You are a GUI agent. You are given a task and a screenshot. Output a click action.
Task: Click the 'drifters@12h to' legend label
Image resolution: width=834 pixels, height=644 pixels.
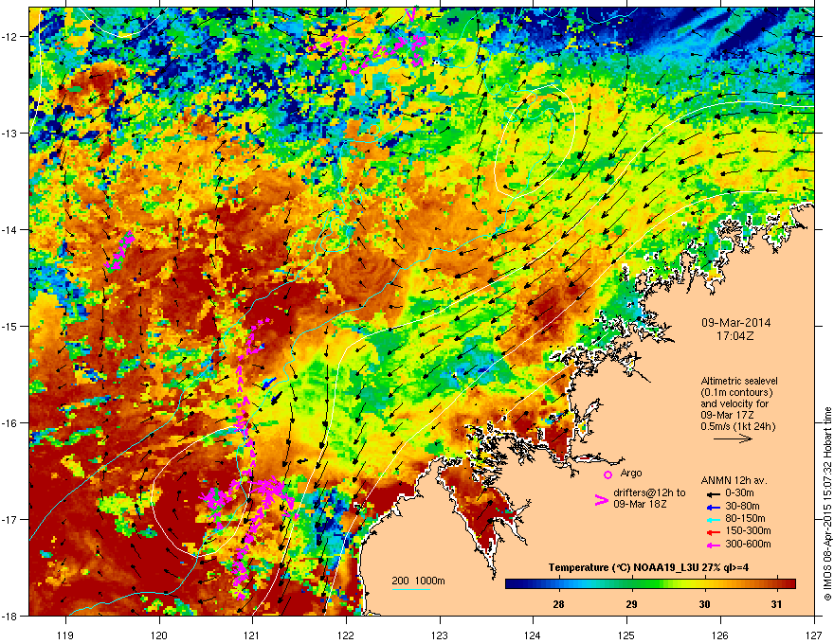649,492
